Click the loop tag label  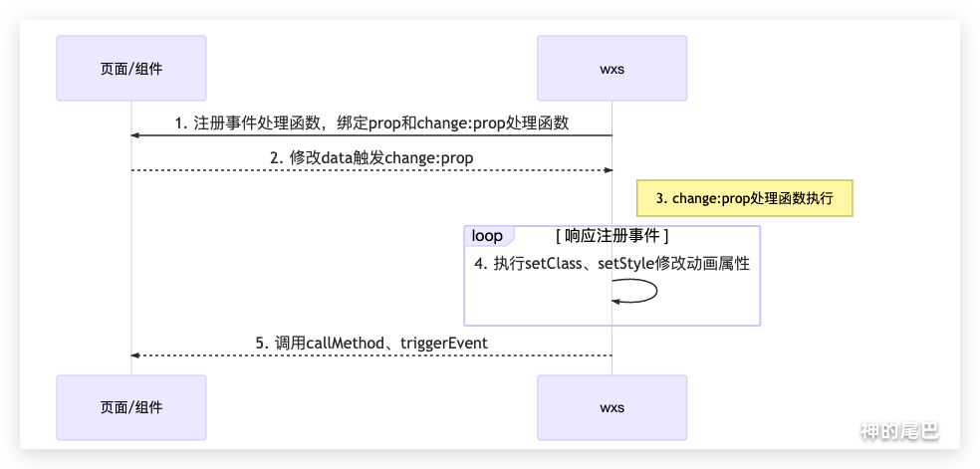click(x=488, y=236)
